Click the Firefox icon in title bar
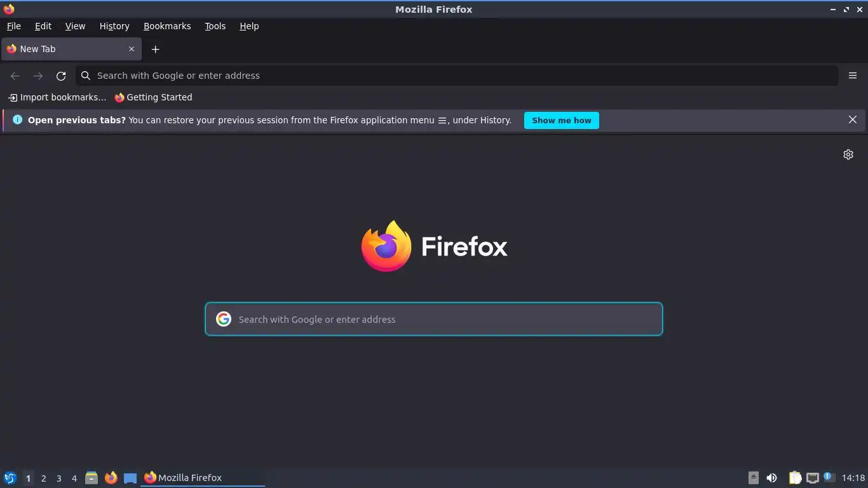 pyautogui.click(x=9, y=9)
